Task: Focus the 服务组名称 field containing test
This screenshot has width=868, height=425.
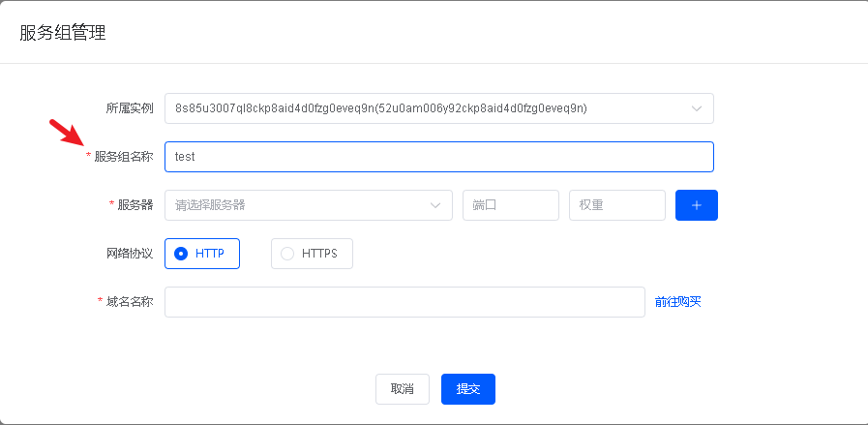Action: pyautogui.click(x=439, y=157)
